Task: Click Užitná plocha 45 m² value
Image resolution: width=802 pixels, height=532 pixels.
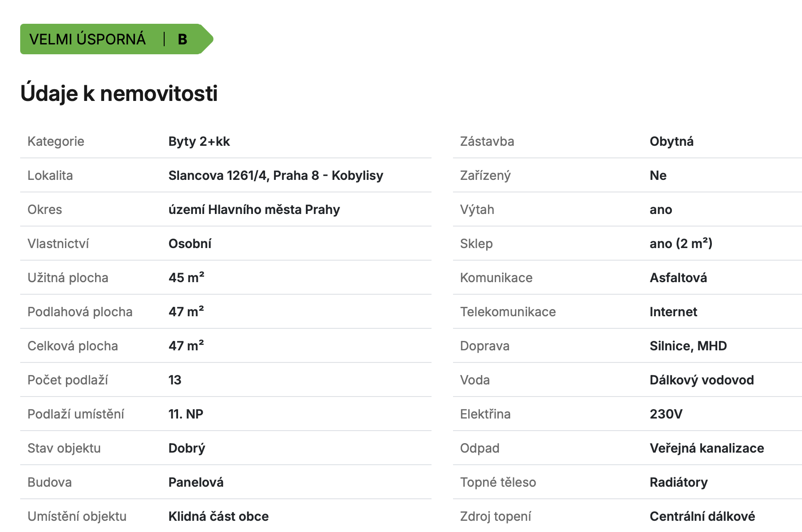Action: (187, 277)
